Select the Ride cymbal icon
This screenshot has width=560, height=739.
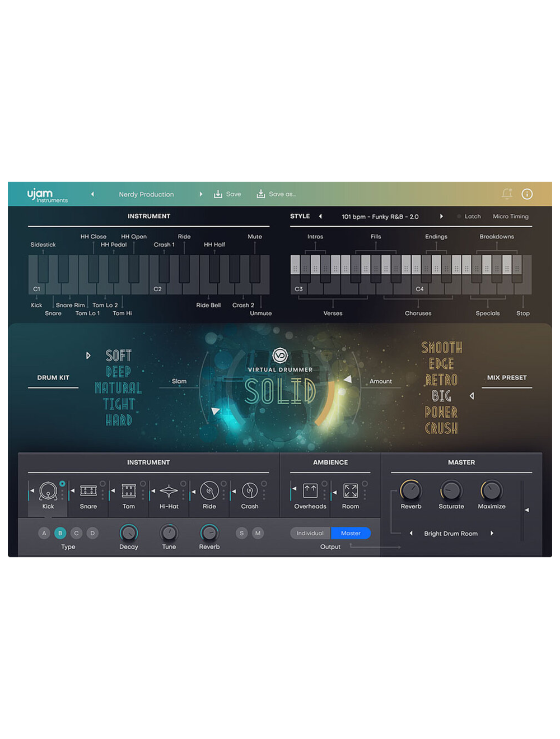(x=209, y=492)
